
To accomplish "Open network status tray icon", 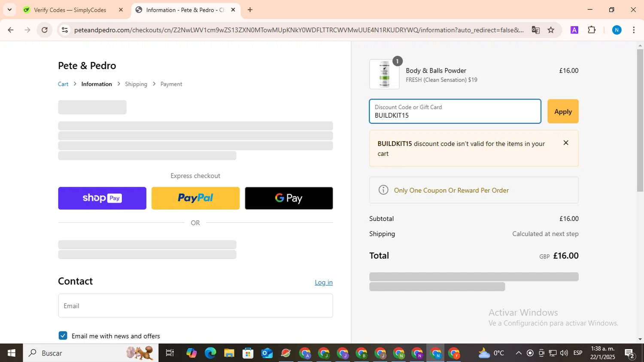I will (x=553, y=353).
